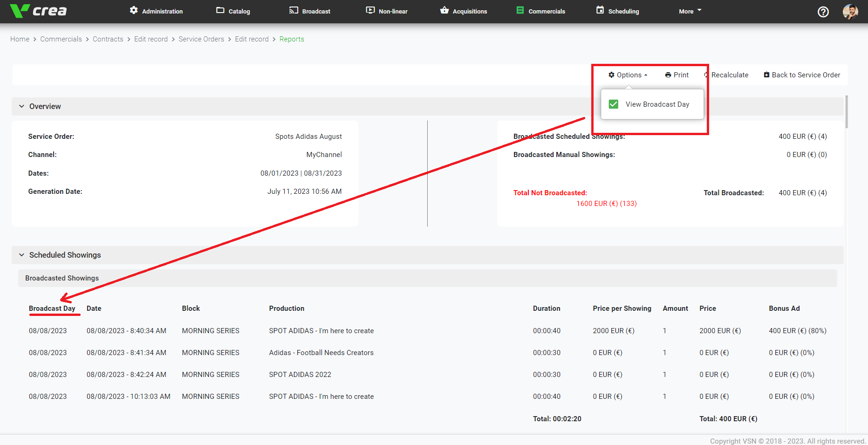Click the page vertical scrollbar
Viewport: 868px width, 445px height.
point(847,112)
